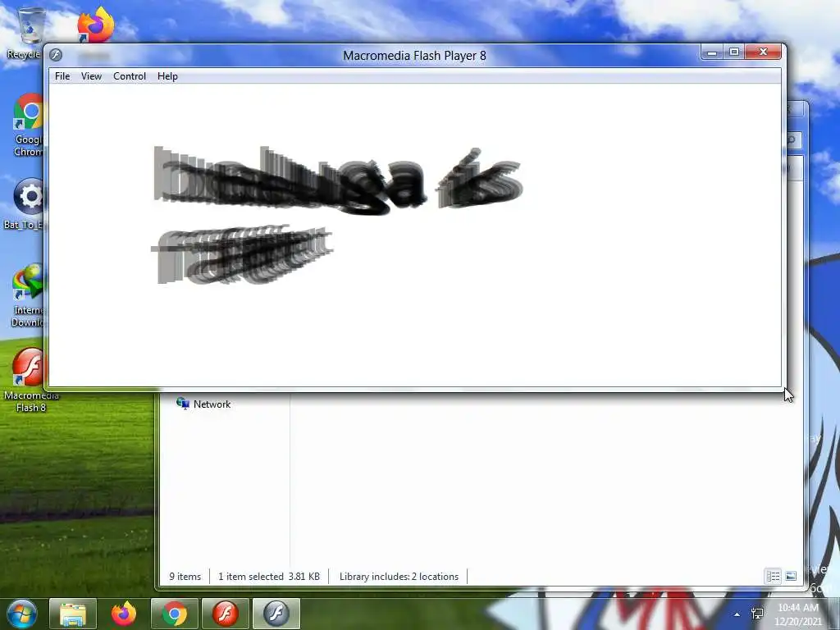Open the File menu in Flash Player
The height and width of the screenshot is (630, 840).
(62, 76)
